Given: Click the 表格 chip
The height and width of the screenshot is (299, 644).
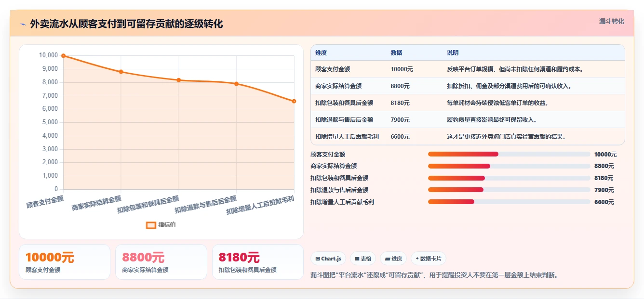Looking at the screenshot, I should (x=363, y=259).
